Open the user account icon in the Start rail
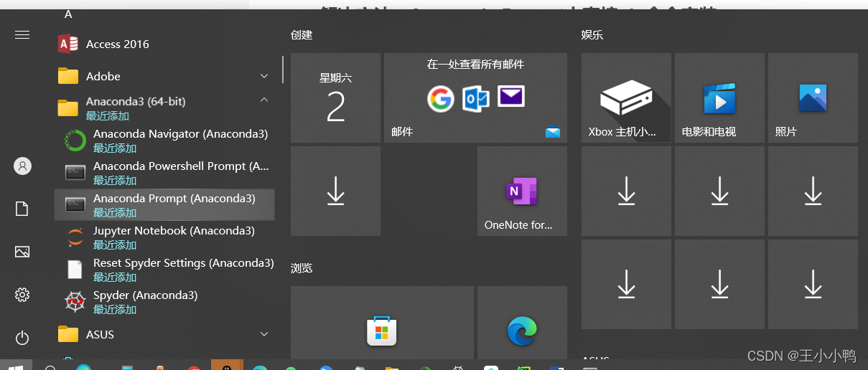 click(x=22, y=166)
